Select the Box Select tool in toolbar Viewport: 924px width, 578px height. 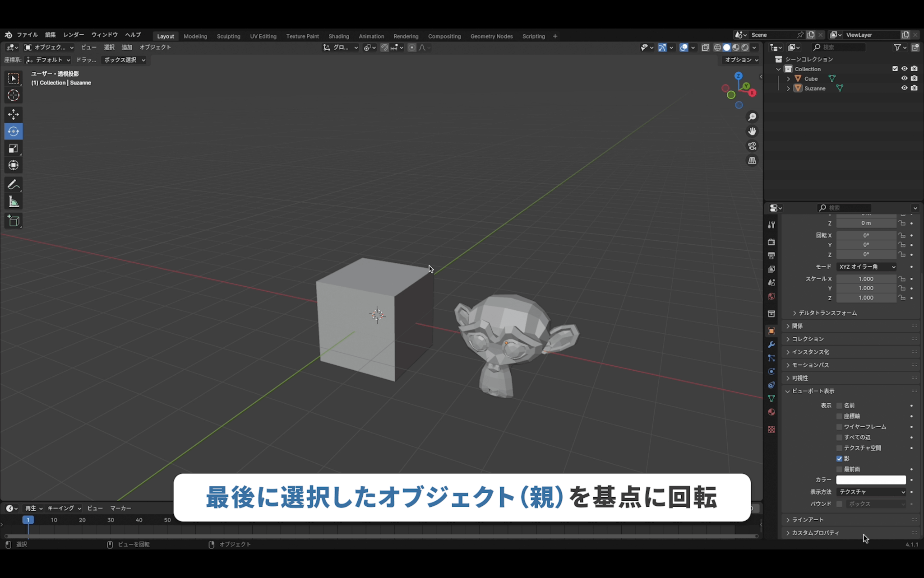(14, 79)
